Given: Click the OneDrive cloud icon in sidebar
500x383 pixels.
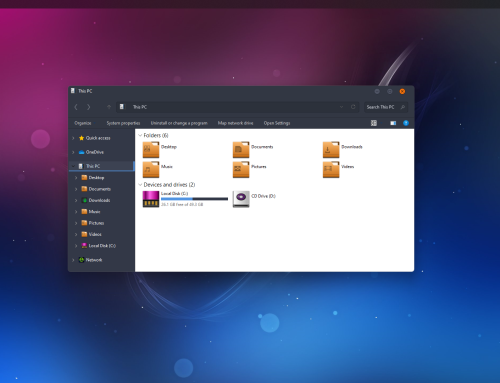Looking at the screenshot, I should pos(81,152).
